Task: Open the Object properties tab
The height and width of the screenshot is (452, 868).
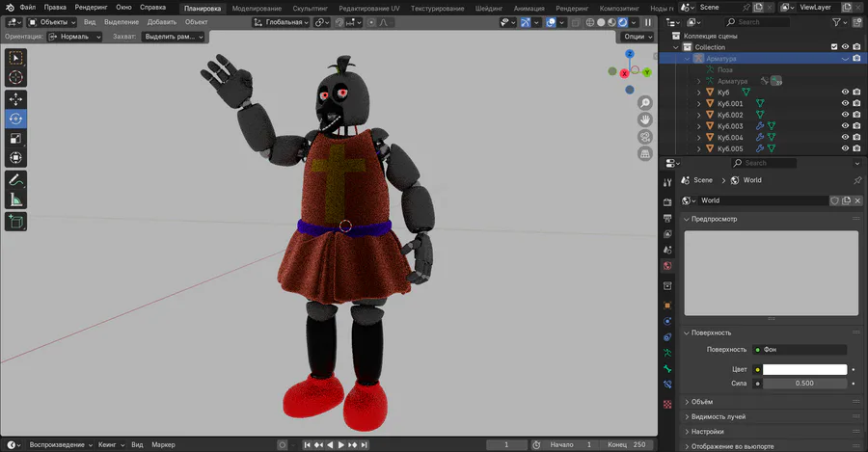Action: (667, 305)
